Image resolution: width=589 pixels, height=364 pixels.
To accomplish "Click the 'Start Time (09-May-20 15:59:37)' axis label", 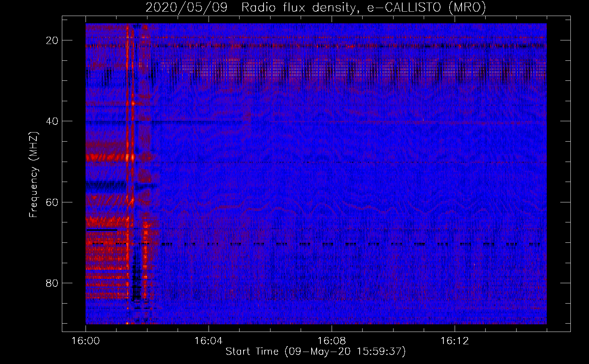I will tap(316, 352).
